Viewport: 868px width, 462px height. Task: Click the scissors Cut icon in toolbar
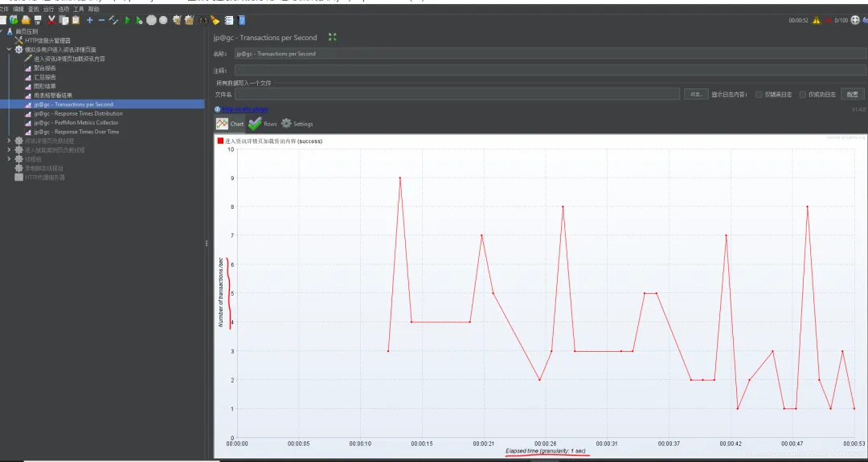click(52, 20)
